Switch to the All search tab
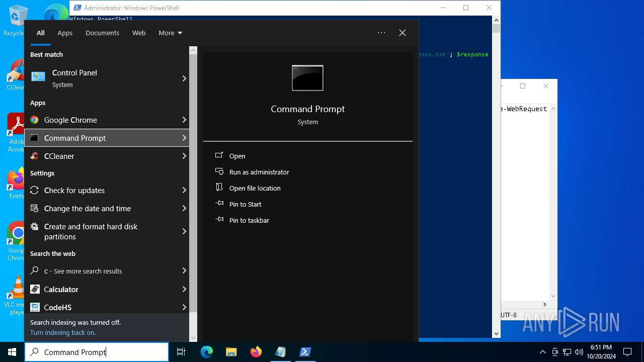Screen dimensions: 644x362 (41, 33)
